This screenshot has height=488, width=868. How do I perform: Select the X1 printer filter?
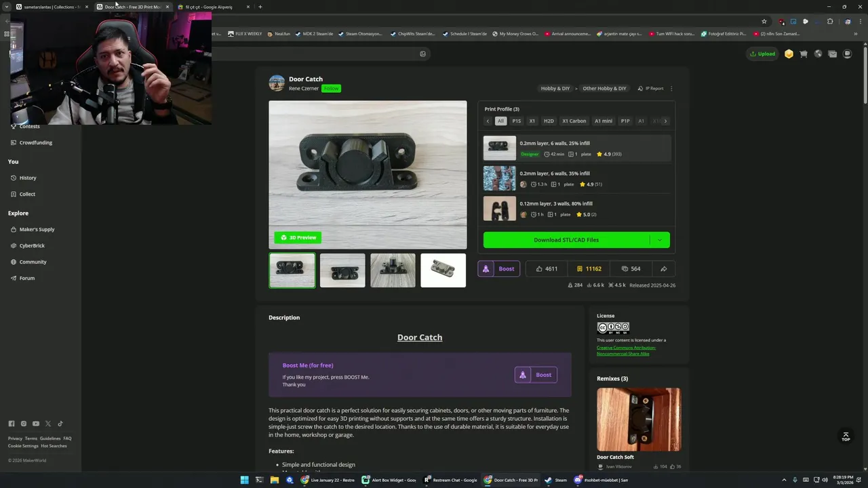coord(532,121)
